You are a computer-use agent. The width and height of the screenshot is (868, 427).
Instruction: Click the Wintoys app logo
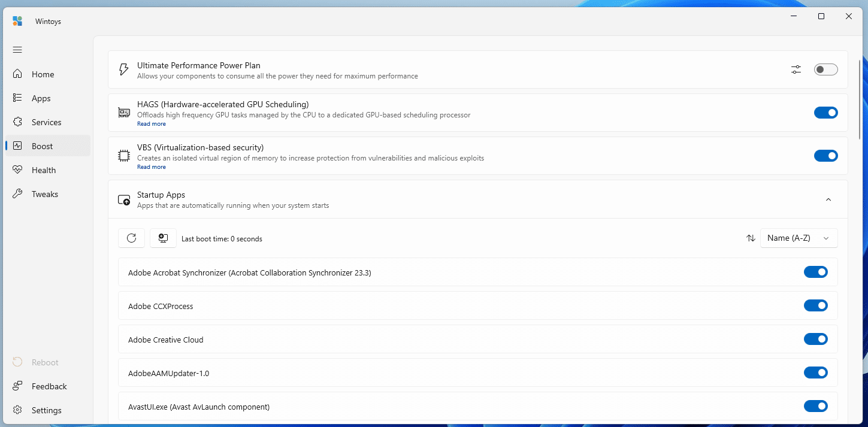(x=17, y=22)
